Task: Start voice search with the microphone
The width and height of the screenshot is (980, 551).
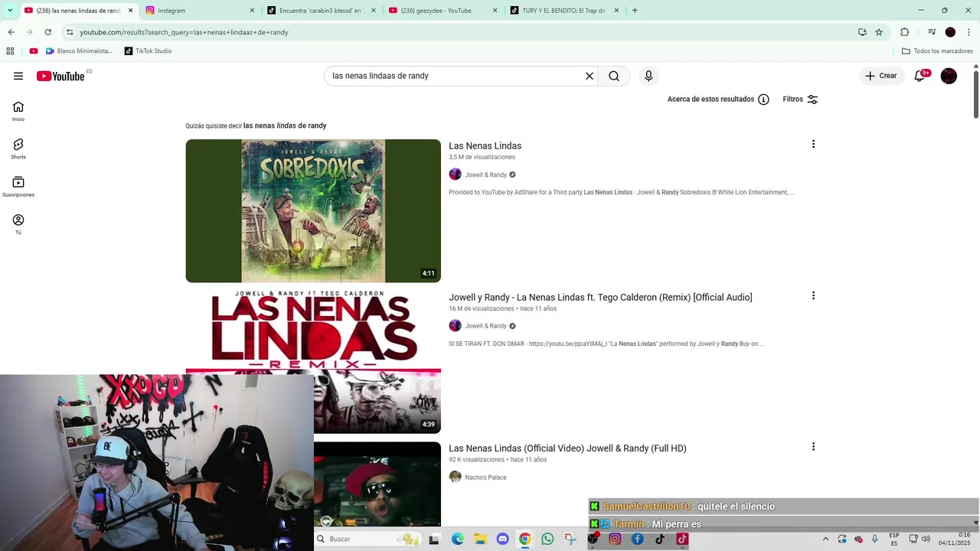Action: (648, 76)
